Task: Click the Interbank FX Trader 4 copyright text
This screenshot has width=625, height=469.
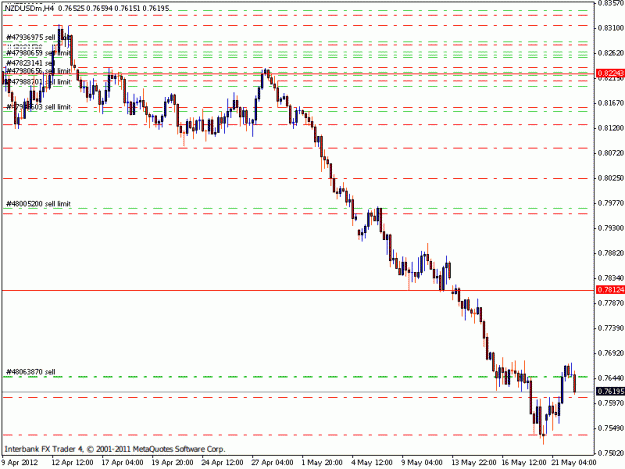Action: coord(115,449)
